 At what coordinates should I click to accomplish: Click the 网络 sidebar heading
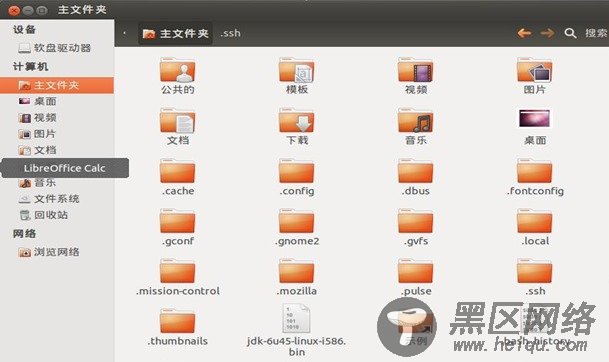pos(24,233)
